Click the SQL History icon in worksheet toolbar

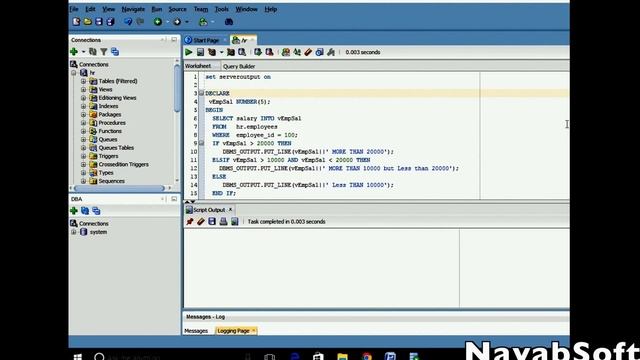coord(320,52)
